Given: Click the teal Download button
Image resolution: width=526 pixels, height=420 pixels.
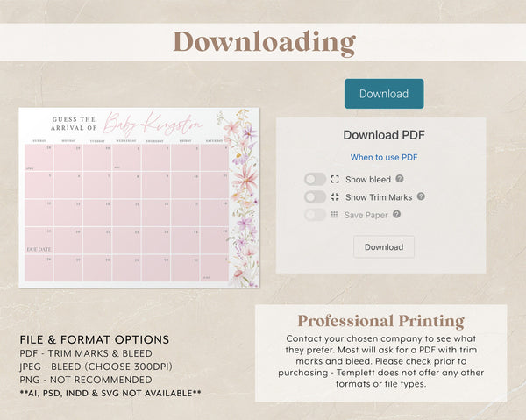Looking at the screenshot, I should click(x=383, y=94).
